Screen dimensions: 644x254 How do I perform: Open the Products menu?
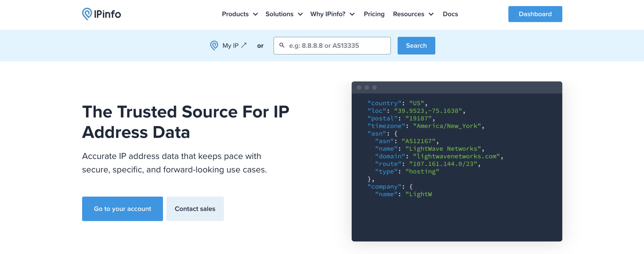(x=240, y=14)
